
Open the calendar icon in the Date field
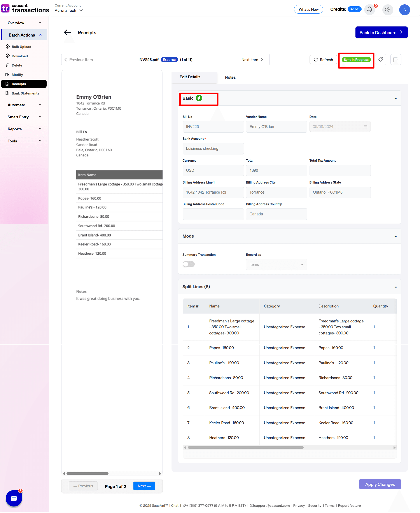click(x=365, y=126)
